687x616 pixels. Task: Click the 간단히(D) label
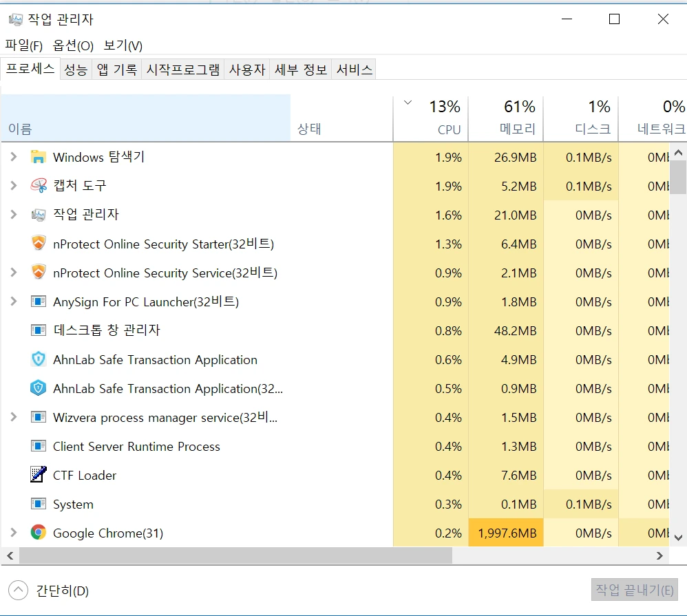tap(62, 591)
